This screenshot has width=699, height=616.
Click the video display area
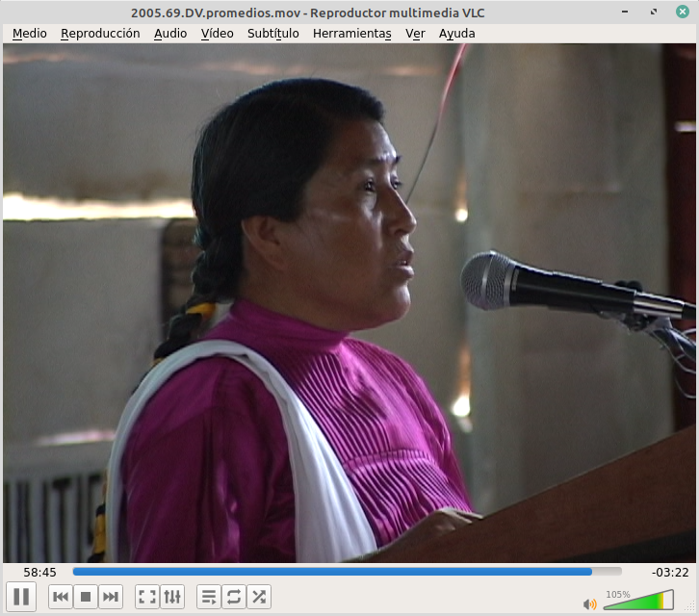pos(349,303)
